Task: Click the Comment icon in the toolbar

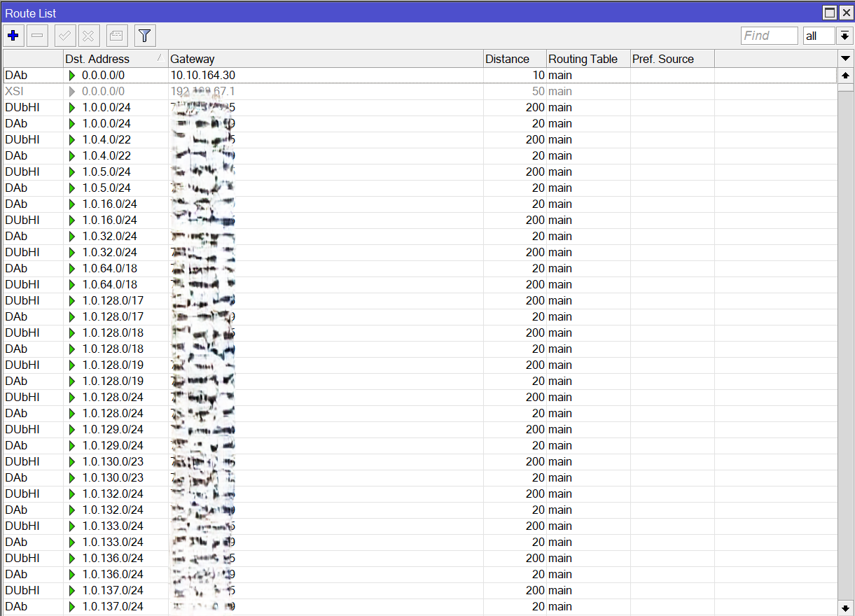Action: 116,35
